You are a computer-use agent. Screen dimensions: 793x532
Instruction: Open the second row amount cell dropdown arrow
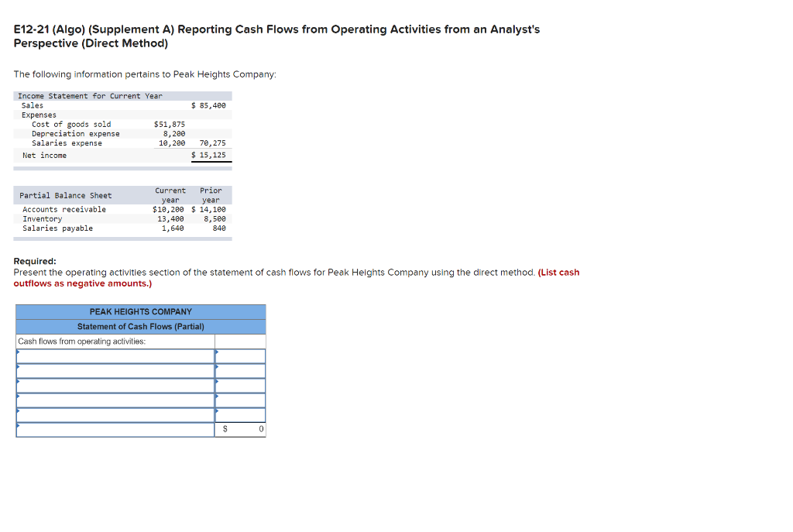(217, 367)
